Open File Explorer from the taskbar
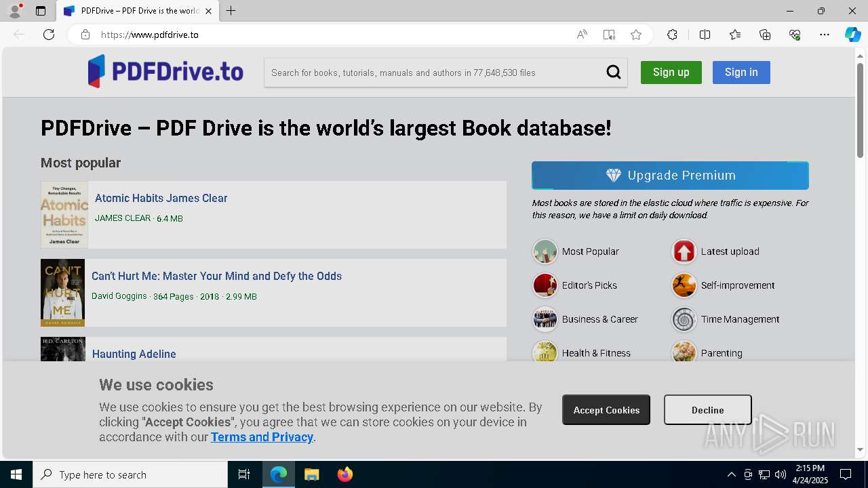The width and height of the screenshot is (868, 488). click(311, 474)
